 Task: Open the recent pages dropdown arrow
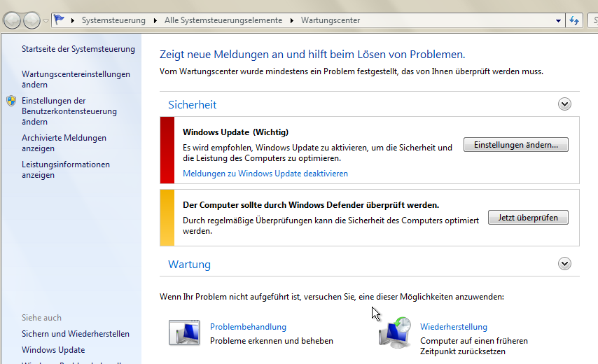click(x=46, y=21)
